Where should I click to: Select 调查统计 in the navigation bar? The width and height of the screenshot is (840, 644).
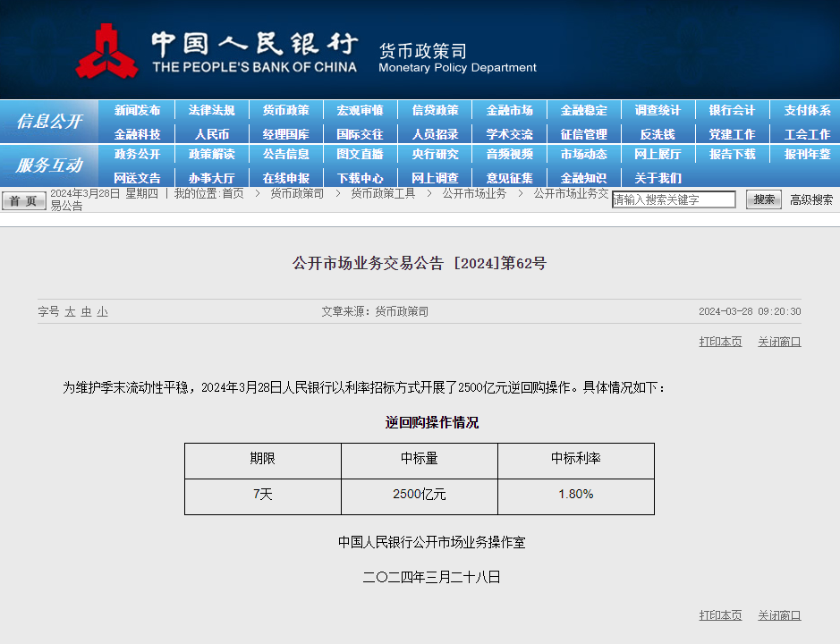658,111
